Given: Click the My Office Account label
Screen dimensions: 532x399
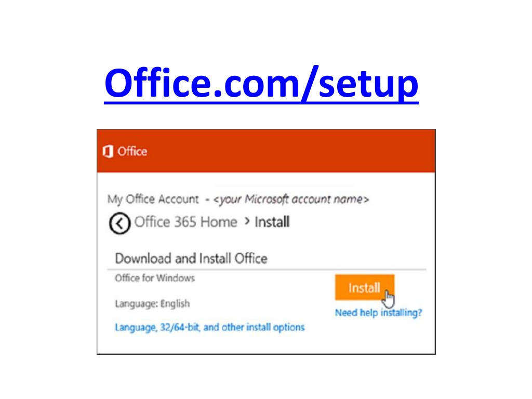Looking at the screenshot, I should point(153,199).
